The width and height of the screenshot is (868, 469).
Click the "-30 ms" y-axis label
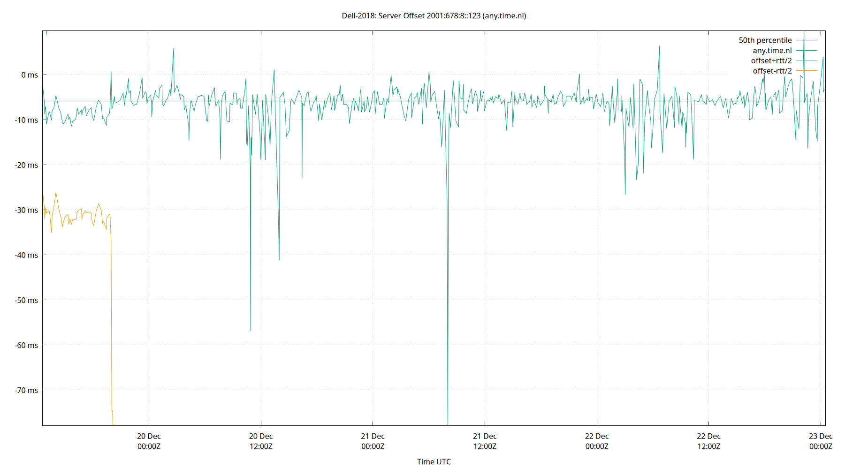coord(26,210)
